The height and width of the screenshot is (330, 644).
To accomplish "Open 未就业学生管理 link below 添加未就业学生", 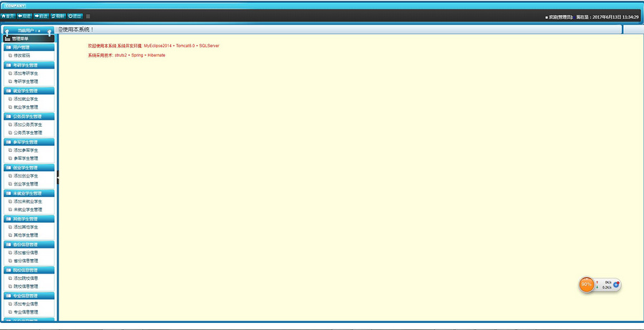I will tap(28, 210).
